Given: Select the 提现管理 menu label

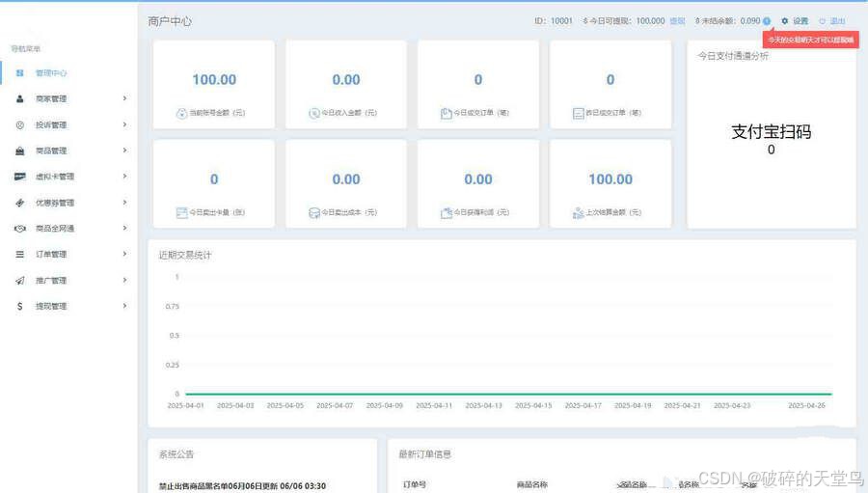Looking at the screenshot, I should (x=51, y=307).
